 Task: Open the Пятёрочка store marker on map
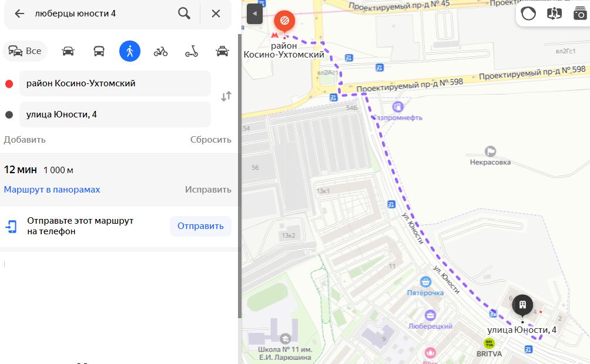pos(425,282)
